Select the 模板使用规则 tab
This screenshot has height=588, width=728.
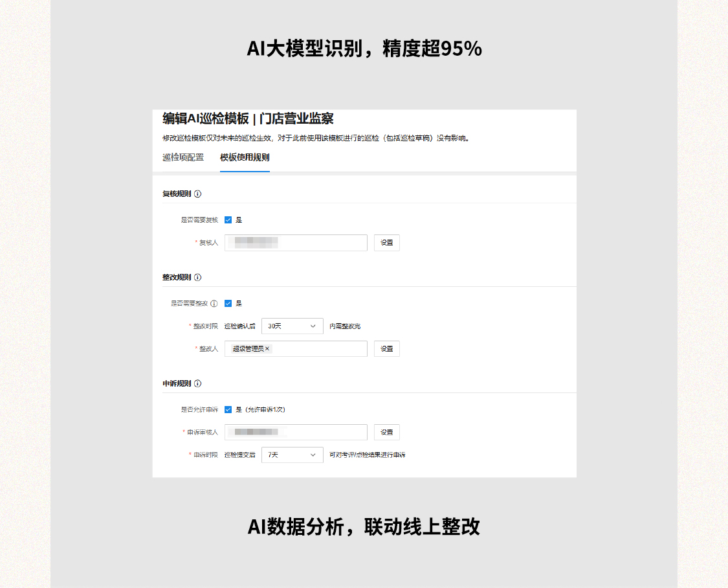pos(245,157)
